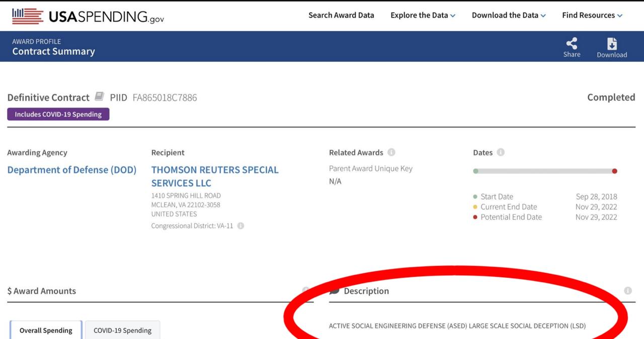The height and width of the screenshot is (339, 644).
Task: Open Department of Defense (DOD) agency link
Action: tap(72, 169)
